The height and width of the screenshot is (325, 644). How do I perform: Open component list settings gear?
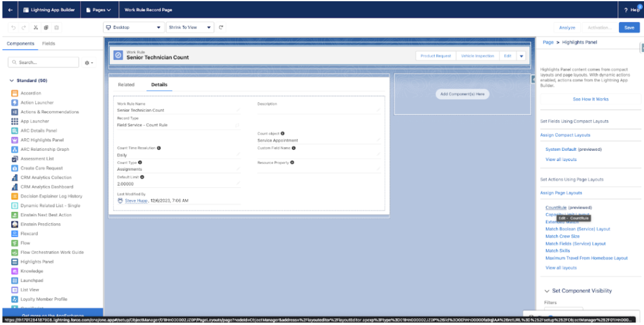tap(89, 63)
